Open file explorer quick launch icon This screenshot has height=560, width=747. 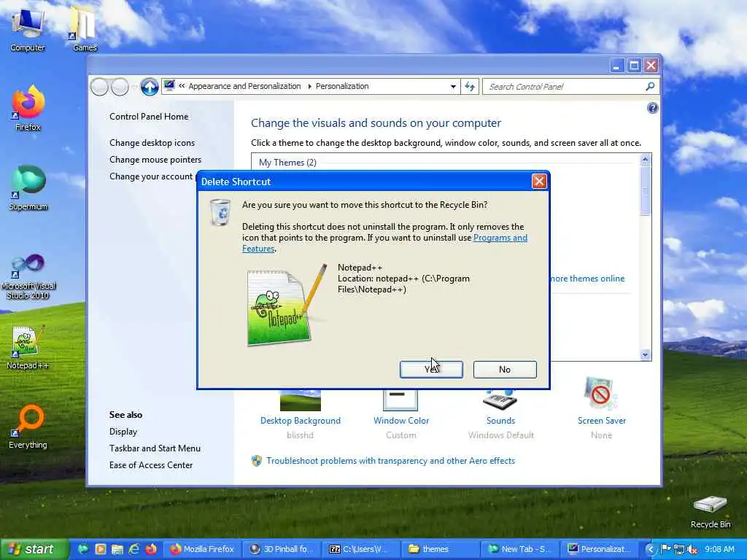pos(117,549)
